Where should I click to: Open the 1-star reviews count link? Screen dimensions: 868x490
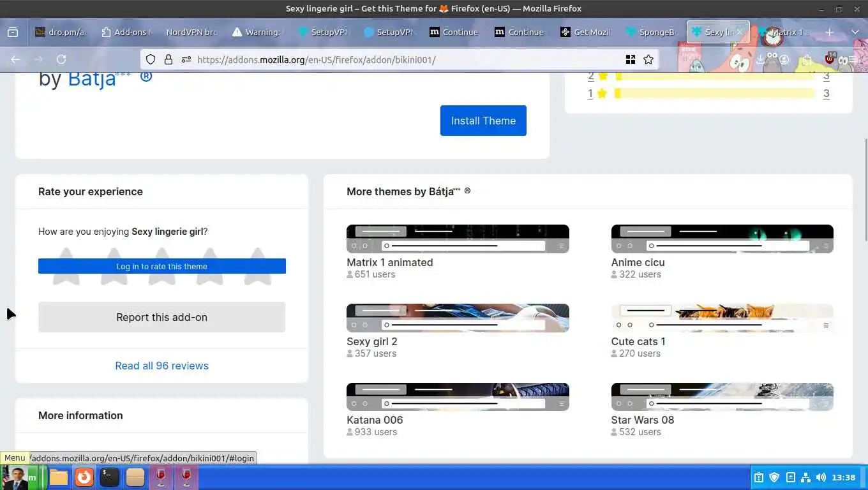click(826, 93)
